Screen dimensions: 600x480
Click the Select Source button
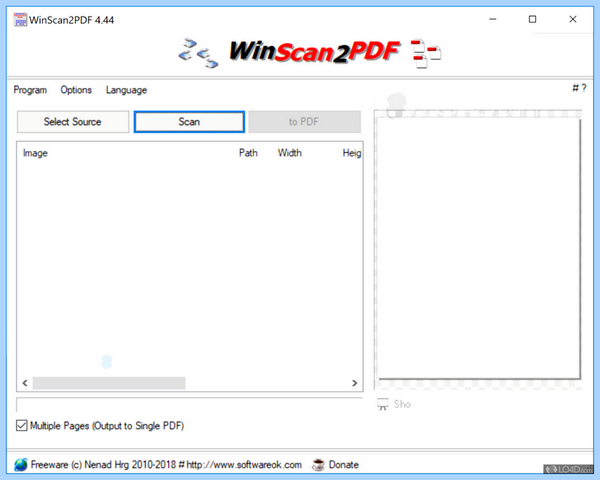point(73,122)
